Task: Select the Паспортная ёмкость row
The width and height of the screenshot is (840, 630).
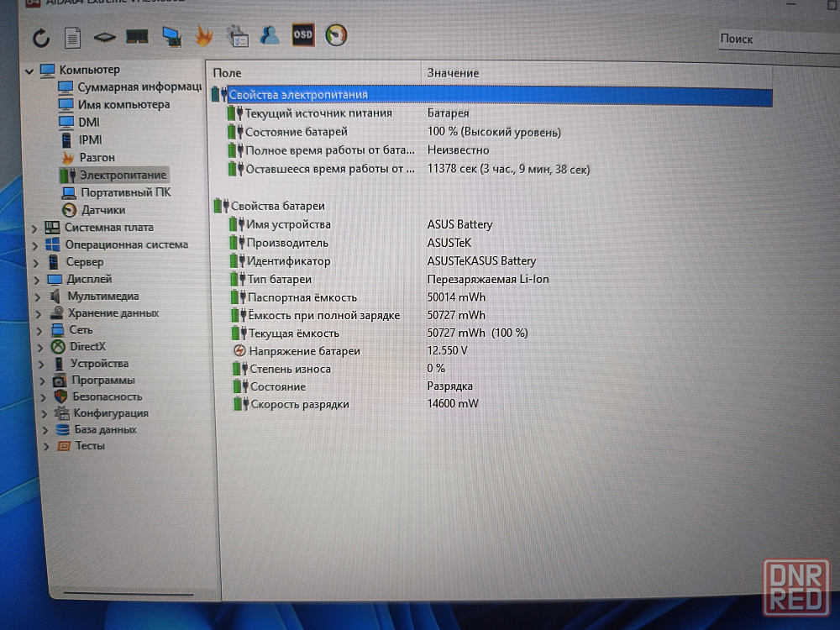Action: (359, 298)
